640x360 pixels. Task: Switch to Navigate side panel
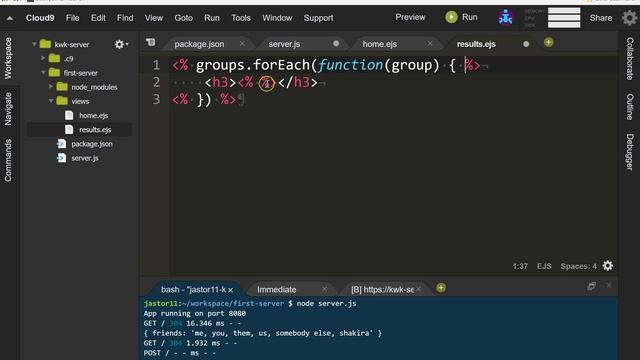8,109
